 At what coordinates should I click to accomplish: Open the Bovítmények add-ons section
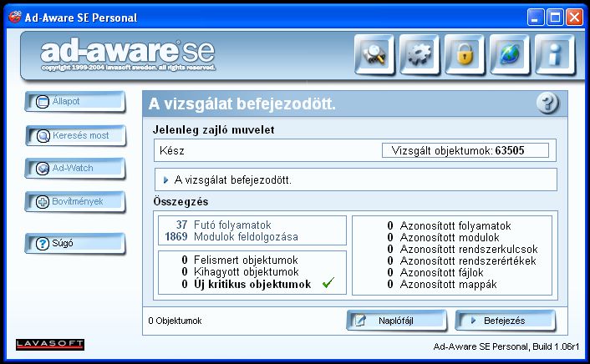(x=75, y=201)
